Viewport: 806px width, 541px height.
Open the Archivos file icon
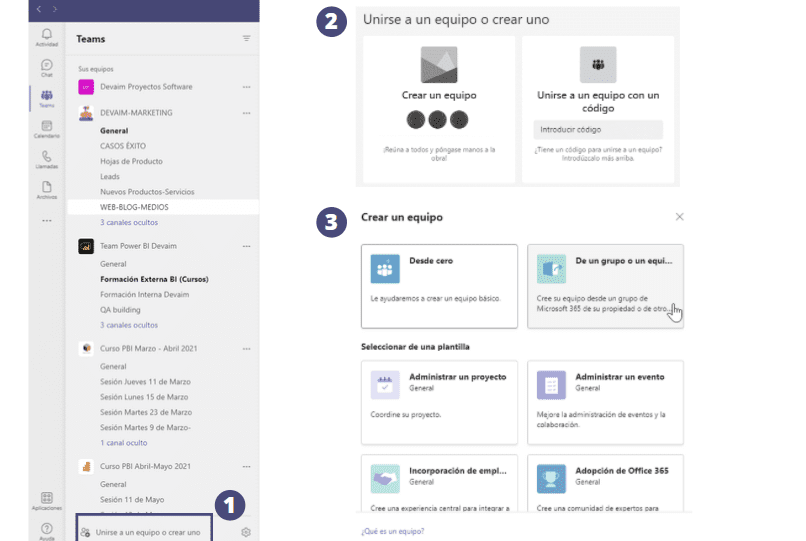coord(47,187)
